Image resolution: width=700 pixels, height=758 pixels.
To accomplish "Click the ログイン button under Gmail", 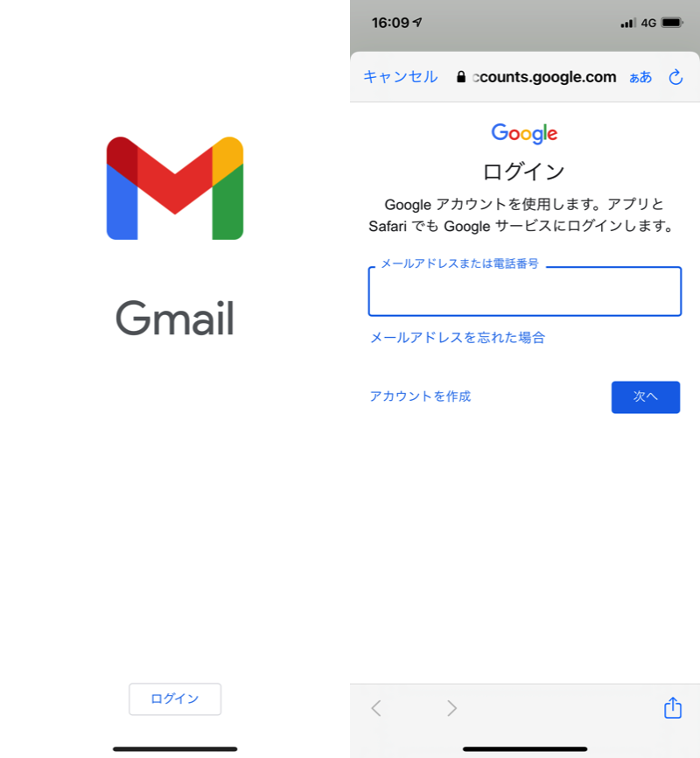I will (x=175, y=699).
